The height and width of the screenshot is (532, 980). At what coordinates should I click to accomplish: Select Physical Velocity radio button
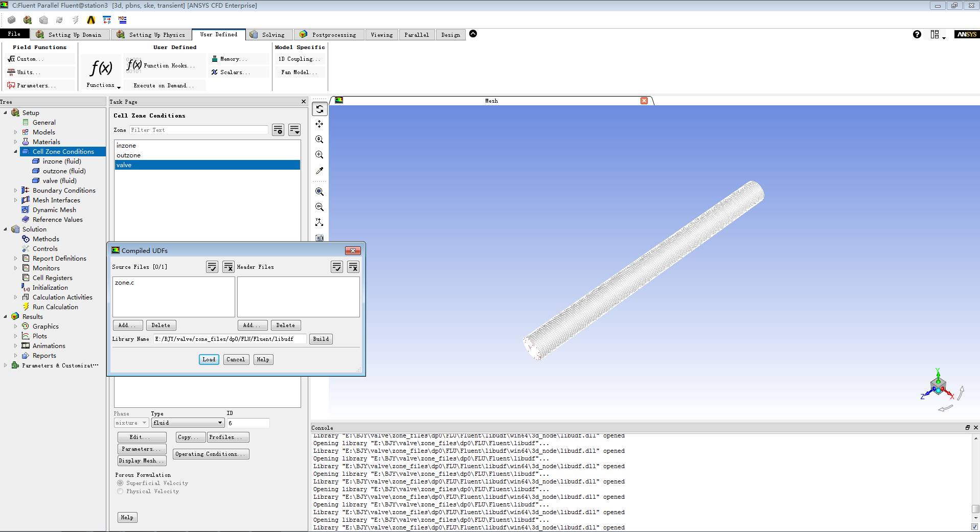point(120,491)
